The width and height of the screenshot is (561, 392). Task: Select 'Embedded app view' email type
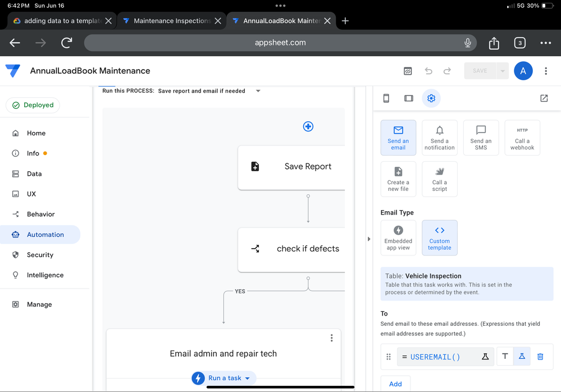tap(398, 238)
